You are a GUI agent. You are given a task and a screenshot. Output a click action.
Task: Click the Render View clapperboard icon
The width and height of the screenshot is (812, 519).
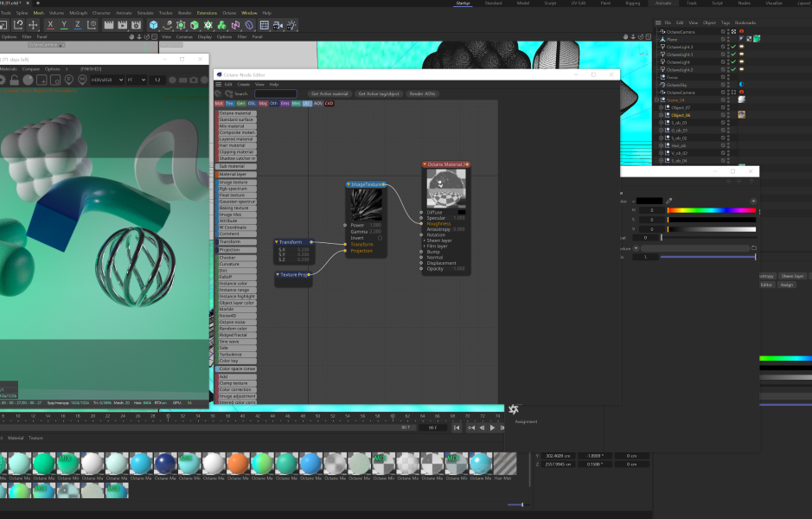[109, 24]
